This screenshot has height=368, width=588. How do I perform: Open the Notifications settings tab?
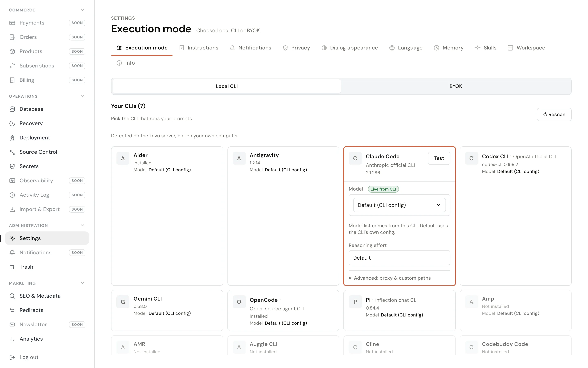coord(250,48)
